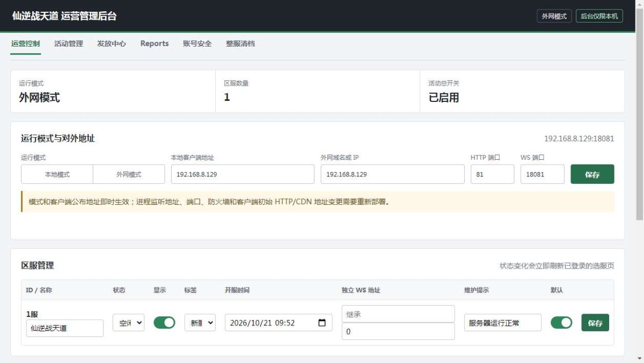Go to 账号安全 tab
The image size is (644, 363).
coord(197,43)
